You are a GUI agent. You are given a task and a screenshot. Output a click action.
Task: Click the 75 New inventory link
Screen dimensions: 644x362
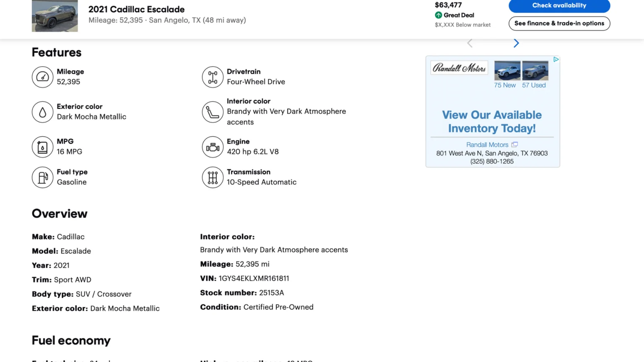[x=505, y=85]
